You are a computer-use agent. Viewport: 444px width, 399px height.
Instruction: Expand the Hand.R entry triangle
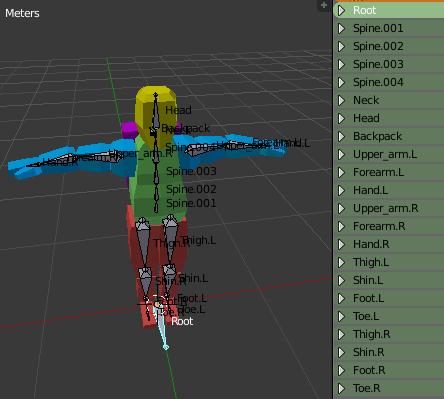[x=341, y=244]
